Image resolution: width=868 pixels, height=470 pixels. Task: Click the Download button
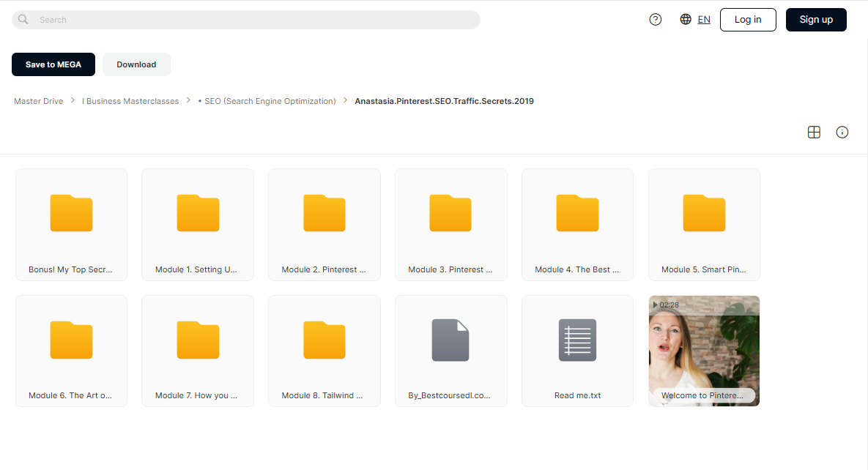click(x=136, y=64)
